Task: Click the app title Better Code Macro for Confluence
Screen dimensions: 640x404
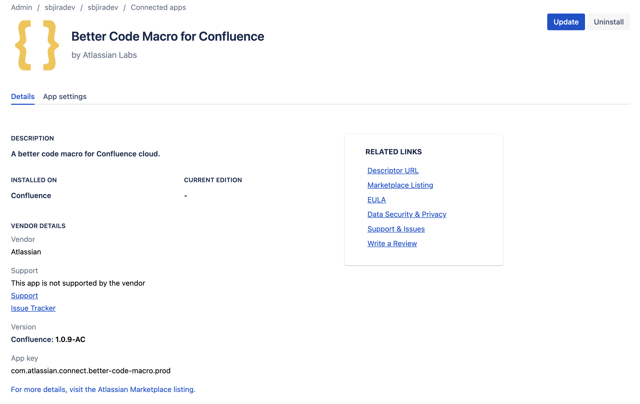Action: click(167, 36)
